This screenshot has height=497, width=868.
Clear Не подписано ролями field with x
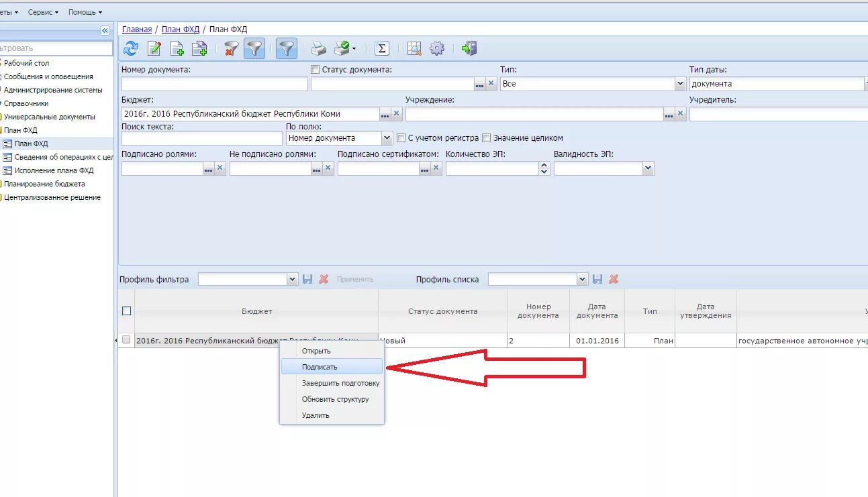[x=328, y=169]
